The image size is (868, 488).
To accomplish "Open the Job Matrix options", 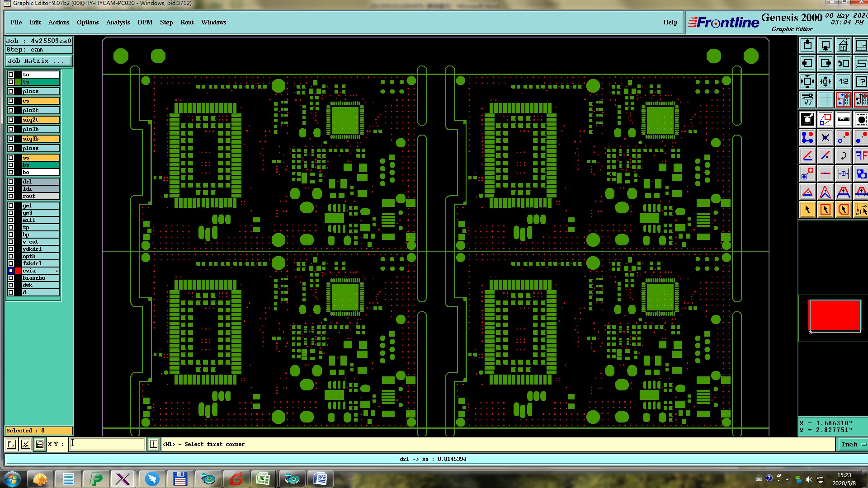I will 38,61.
